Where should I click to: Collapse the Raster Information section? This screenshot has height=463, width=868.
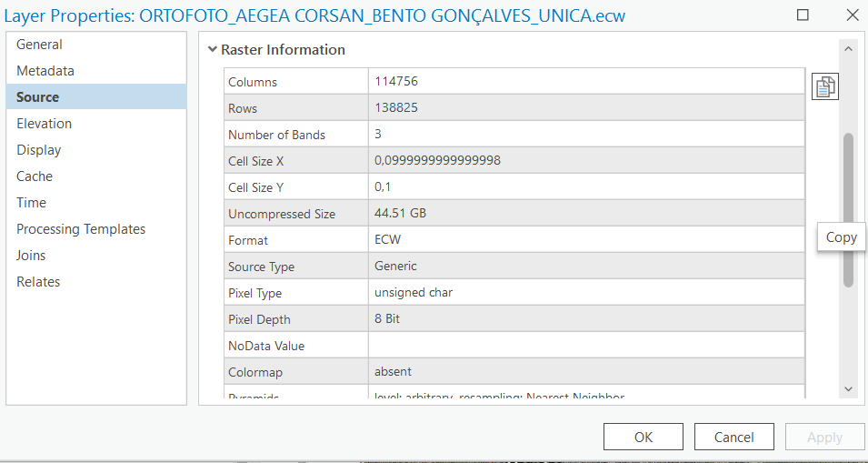point(213,50)
